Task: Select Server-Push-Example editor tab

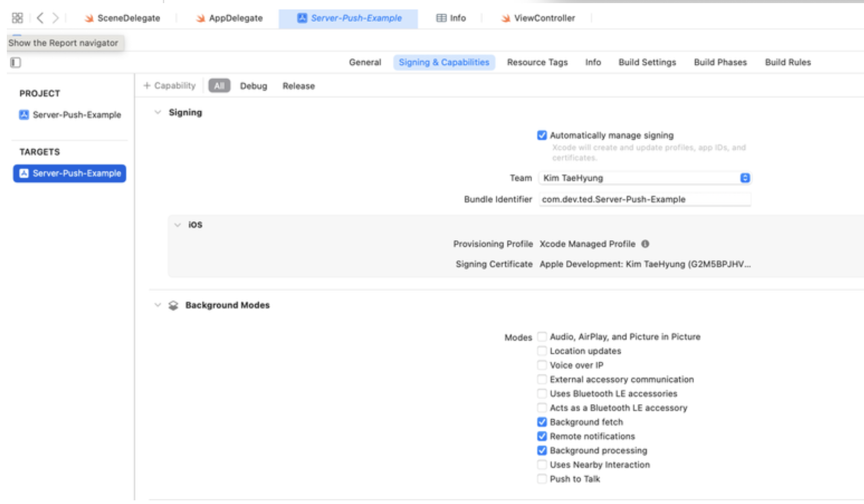Action: tap(348, 19)
